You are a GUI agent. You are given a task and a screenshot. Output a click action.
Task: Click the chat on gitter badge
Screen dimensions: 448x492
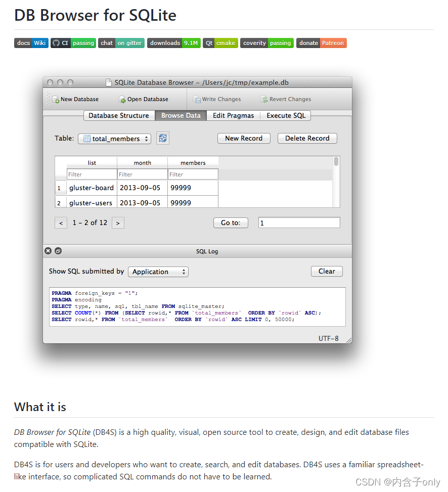pyautogui.click(x=121, y=43)
